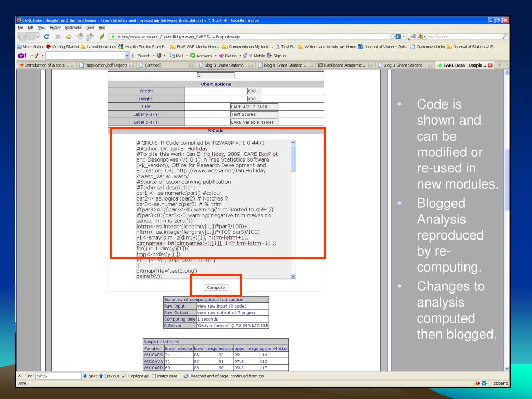Click the Compute button

(x=216, y=287)
